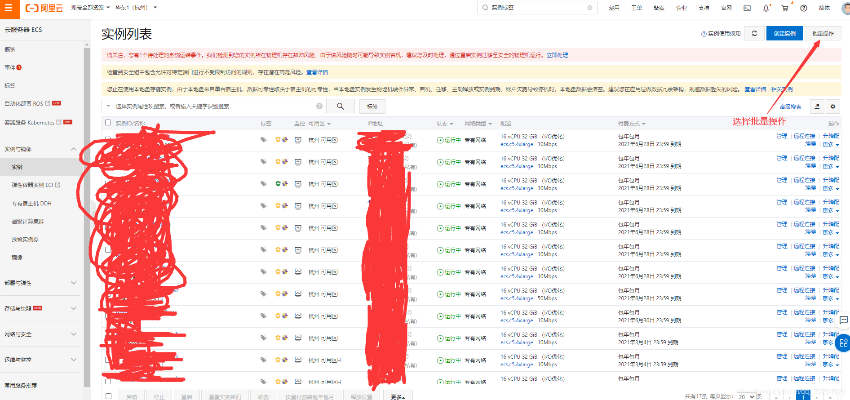Viewport: 850px width, 400px height.
Task: Open the help question-mark icon
Action: coord(803,8)
